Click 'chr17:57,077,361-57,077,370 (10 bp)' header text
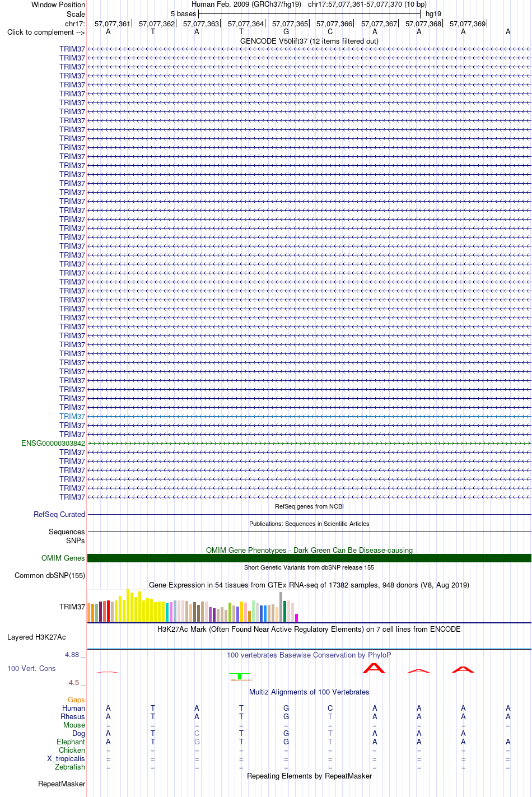 pyautogui.click(x=367, y=4)
